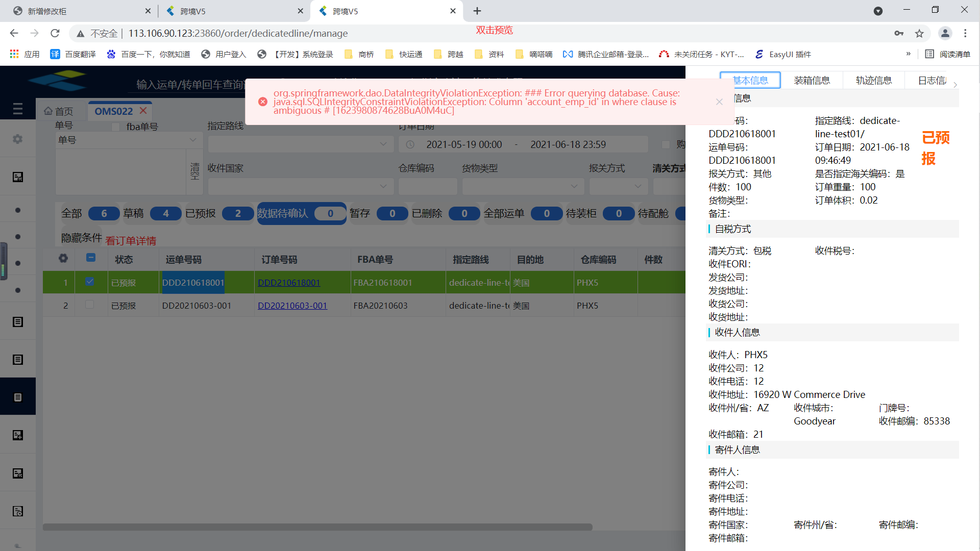Uncheck the row 1 checkbox DDD210618001

coord(90,282)
